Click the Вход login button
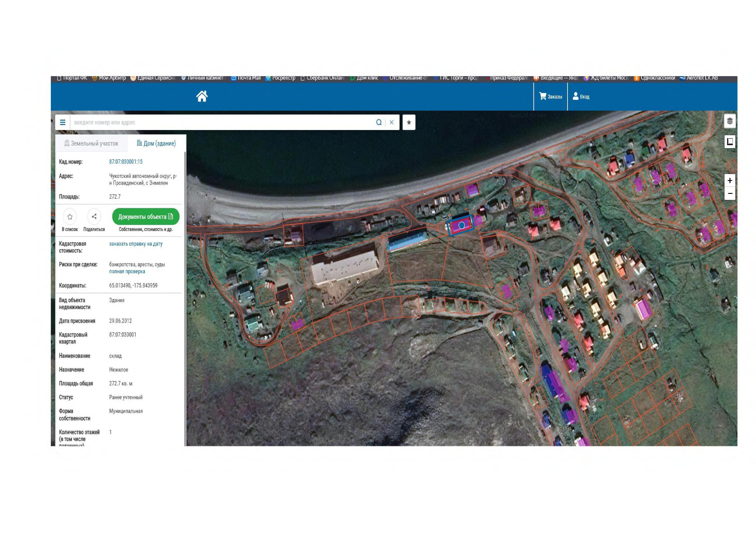This screenshot has height=535, width=756. [x=581, y=97]
